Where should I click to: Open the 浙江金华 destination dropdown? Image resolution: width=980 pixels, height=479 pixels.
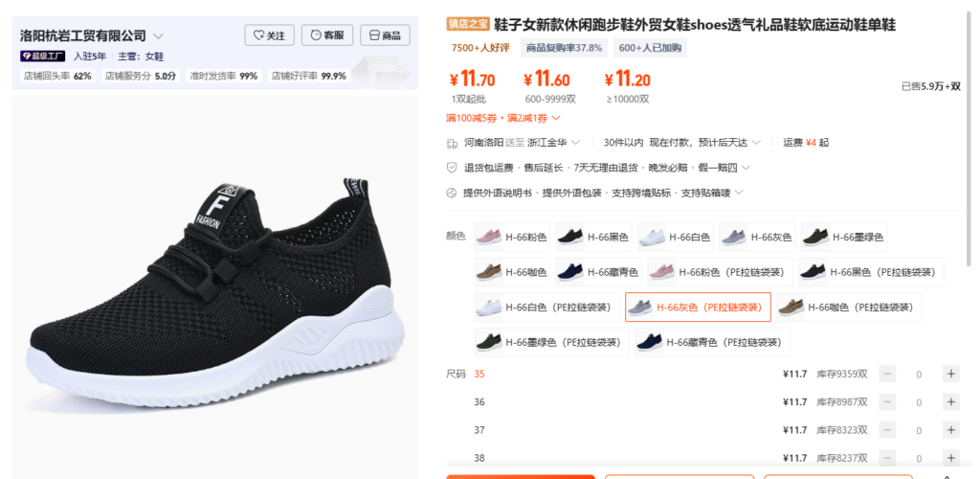(x=554, y=143)
